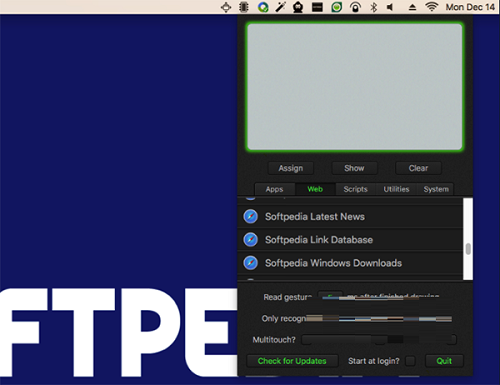Open the Scripts tab
Screen dimensions: 500x385
[355, 189]
